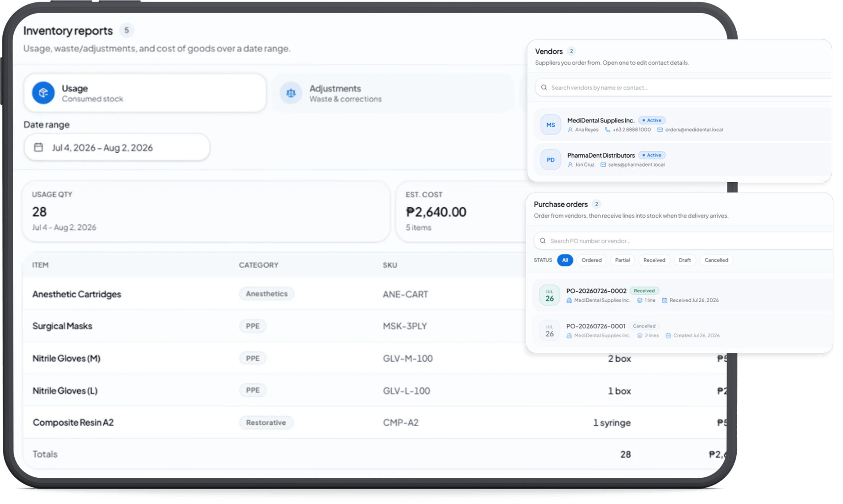This screenshot has width=843, height=504.
Task: Click the layers icon beside 2 lines
Action: click(640, 336)
